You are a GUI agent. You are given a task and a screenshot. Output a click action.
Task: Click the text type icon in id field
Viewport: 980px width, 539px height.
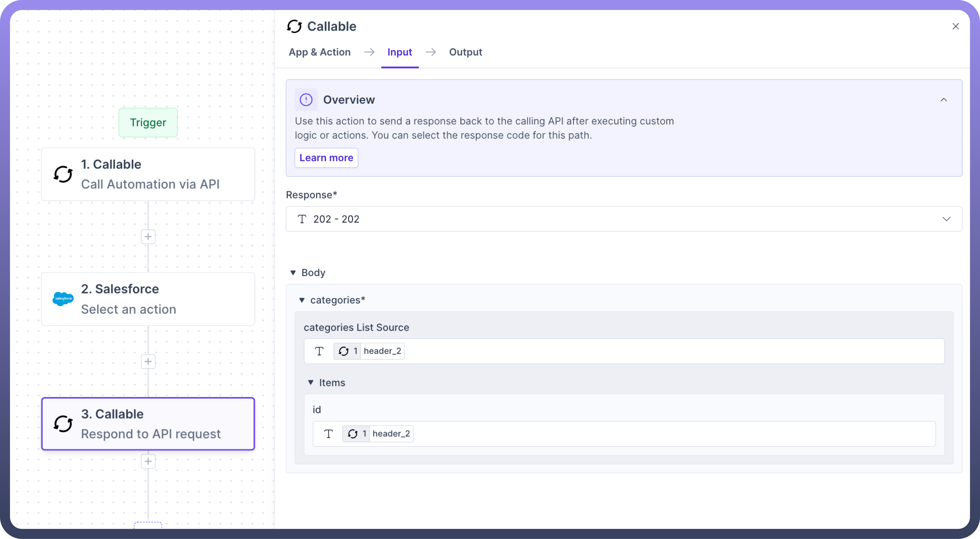click(x=328, y=434)
